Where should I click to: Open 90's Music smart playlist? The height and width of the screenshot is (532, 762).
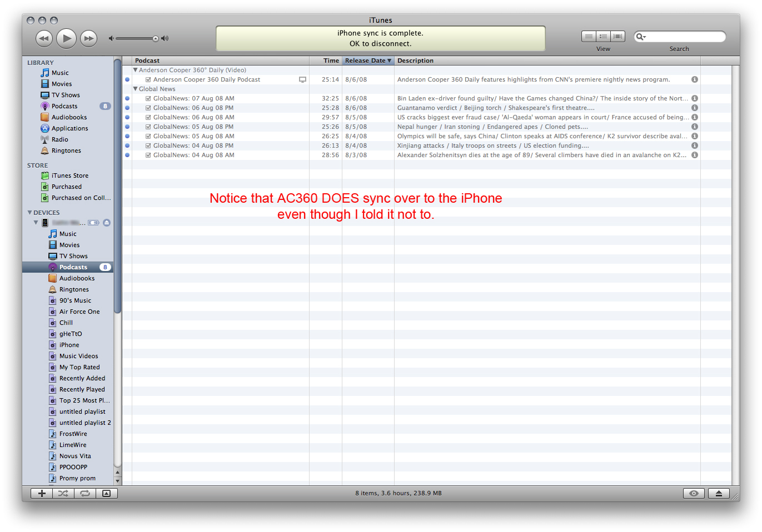(75, 300)
